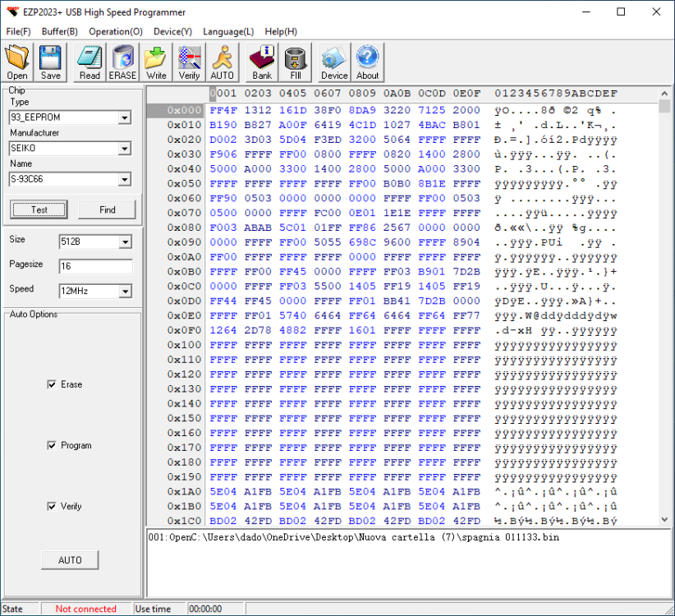Click the Pagesize input field

coord(95,266)
